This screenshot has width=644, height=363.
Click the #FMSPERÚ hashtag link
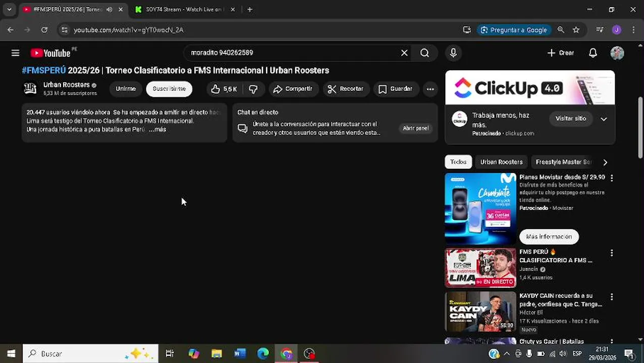coord(44,70)
